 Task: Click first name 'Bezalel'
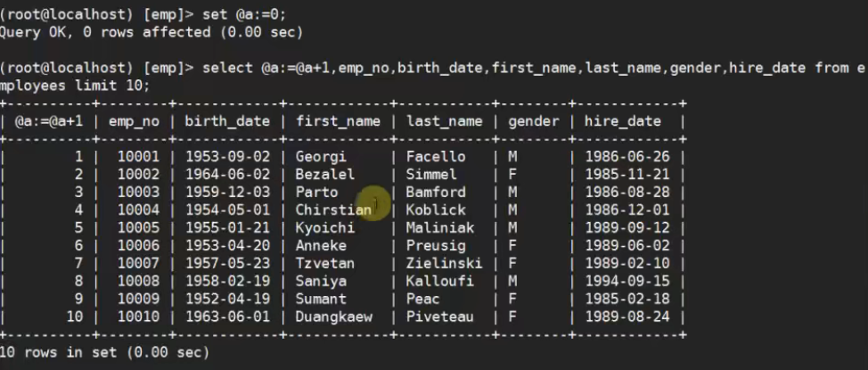(x=325, y=175)
